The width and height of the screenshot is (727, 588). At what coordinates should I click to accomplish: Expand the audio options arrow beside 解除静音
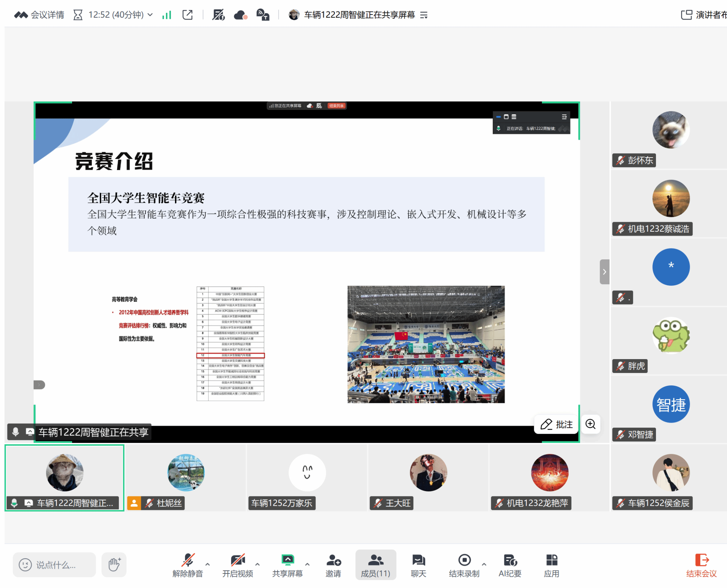208,564
